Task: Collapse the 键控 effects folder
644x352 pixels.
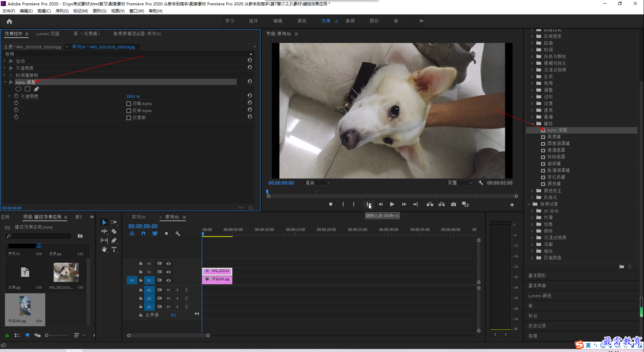Action: click(532, 124)
